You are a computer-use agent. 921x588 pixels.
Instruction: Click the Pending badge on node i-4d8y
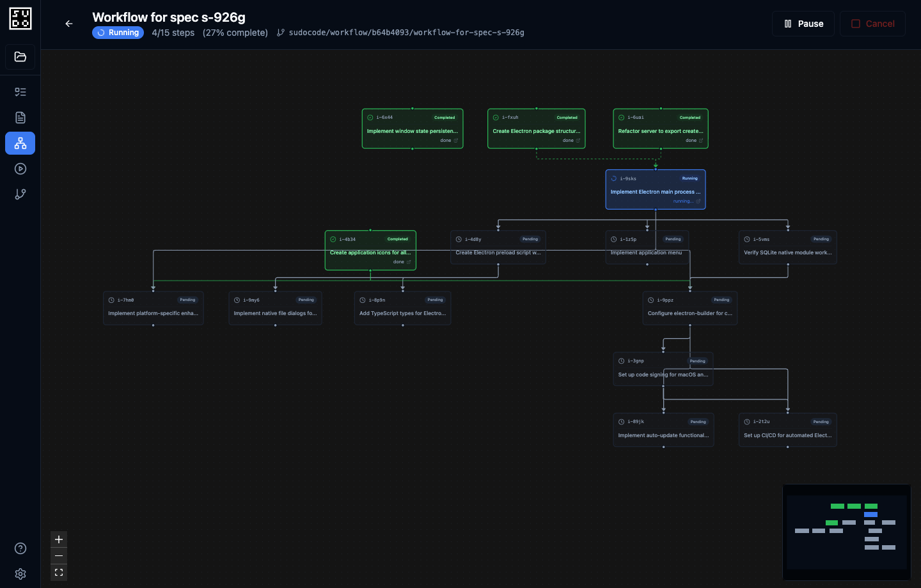point(530,239)
